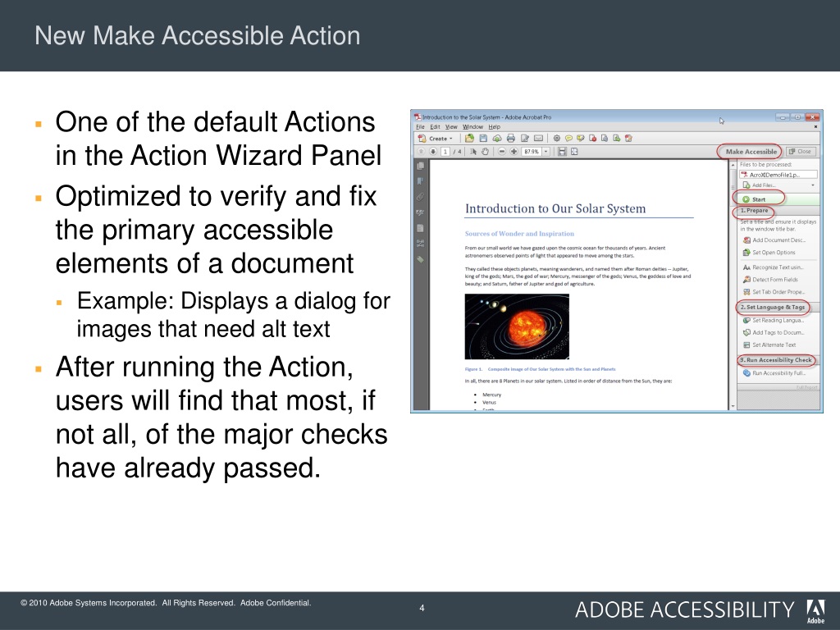Screen dimensions: 840x630
Task: Open the Page Thumbnails navigation pane icon
Action: pos(421,166)
